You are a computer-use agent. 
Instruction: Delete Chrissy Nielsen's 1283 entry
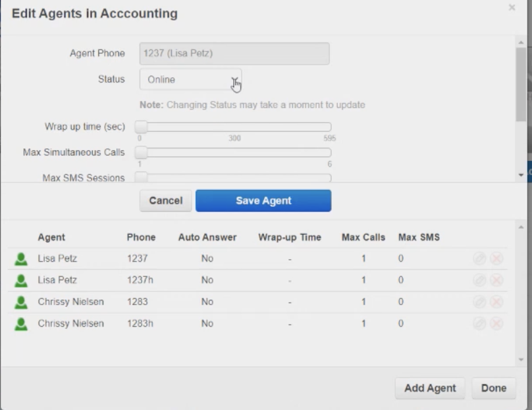pos(496,303)
